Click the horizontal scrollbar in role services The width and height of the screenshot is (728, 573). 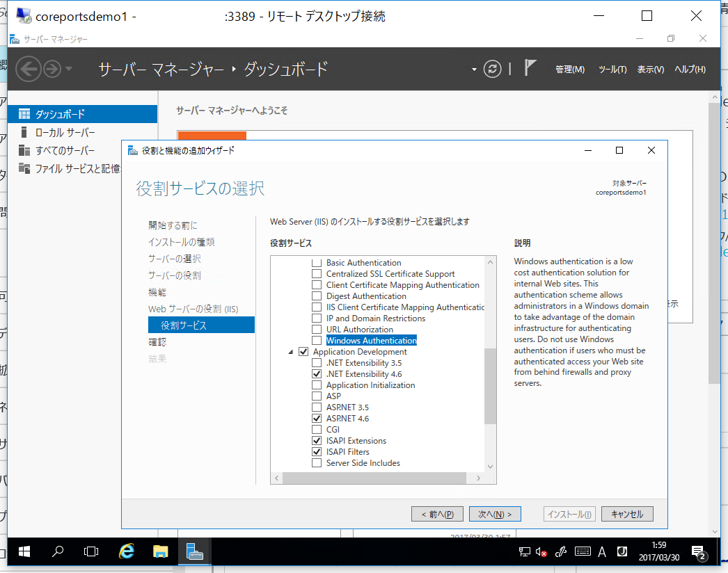(374, 478)
